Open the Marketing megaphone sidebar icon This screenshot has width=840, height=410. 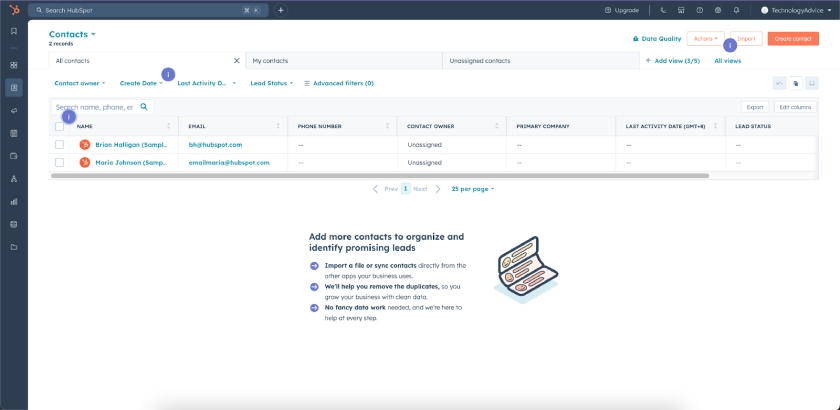[14, 110]
